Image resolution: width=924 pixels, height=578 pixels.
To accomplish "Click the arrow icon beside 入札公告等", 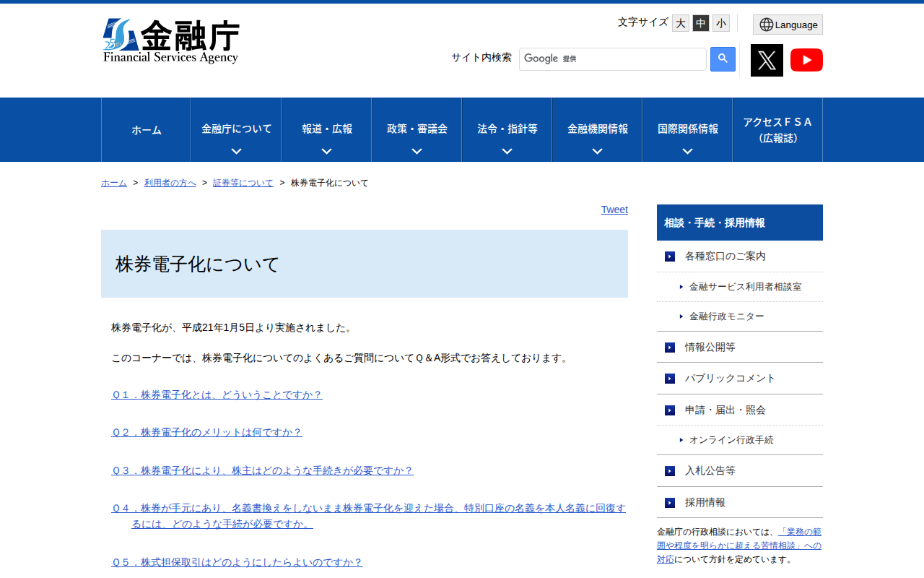I will tap(669, 471).
